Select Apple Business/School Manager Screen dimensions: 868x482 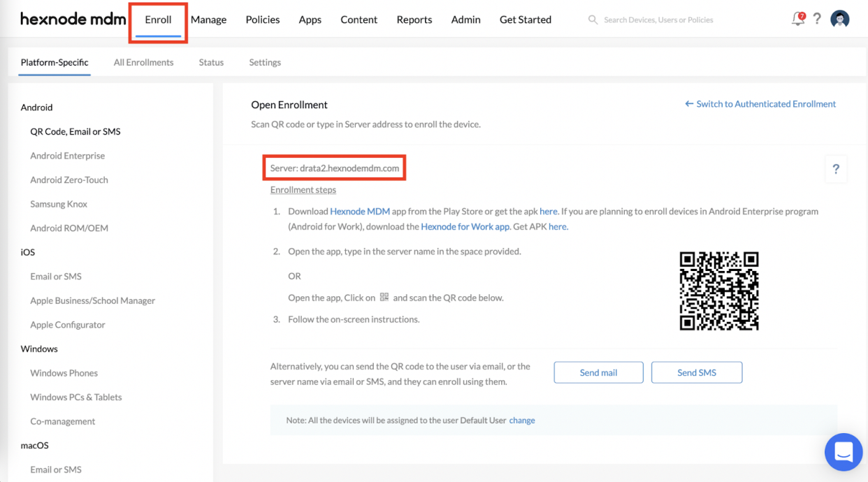[x=93, y=300]
